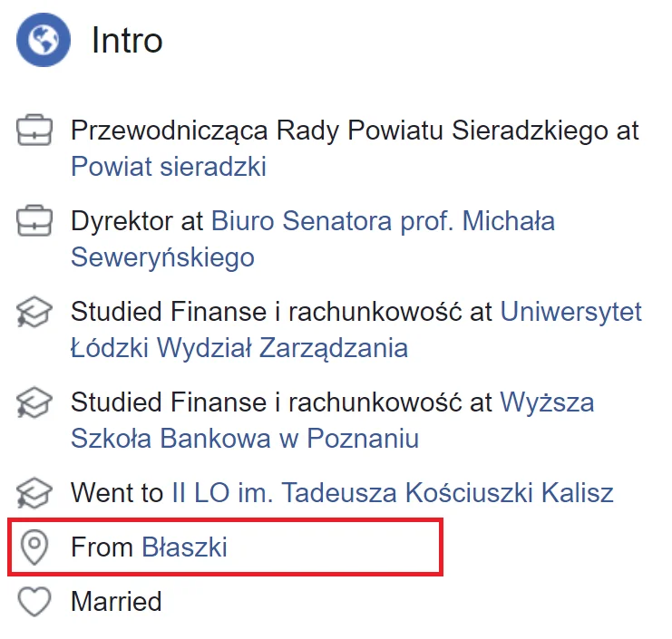Click the blue globe Intro icon
The height and width of the screenshot is (639, 672).
44,39
